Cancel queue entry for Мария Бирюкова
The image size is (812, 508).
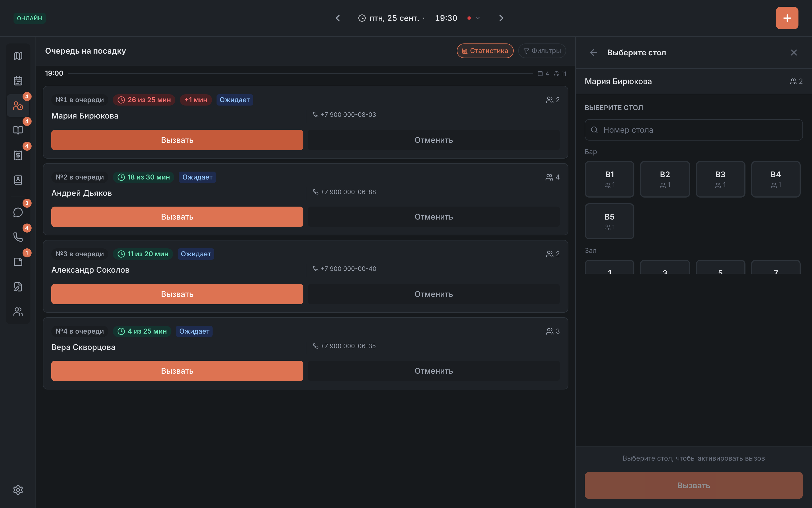tap(434, 140)
